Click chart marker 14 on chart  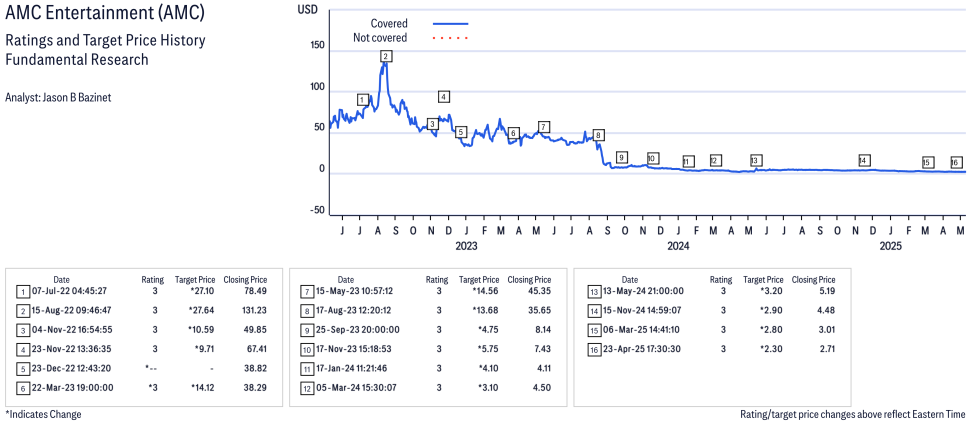[x=863, y=160]
